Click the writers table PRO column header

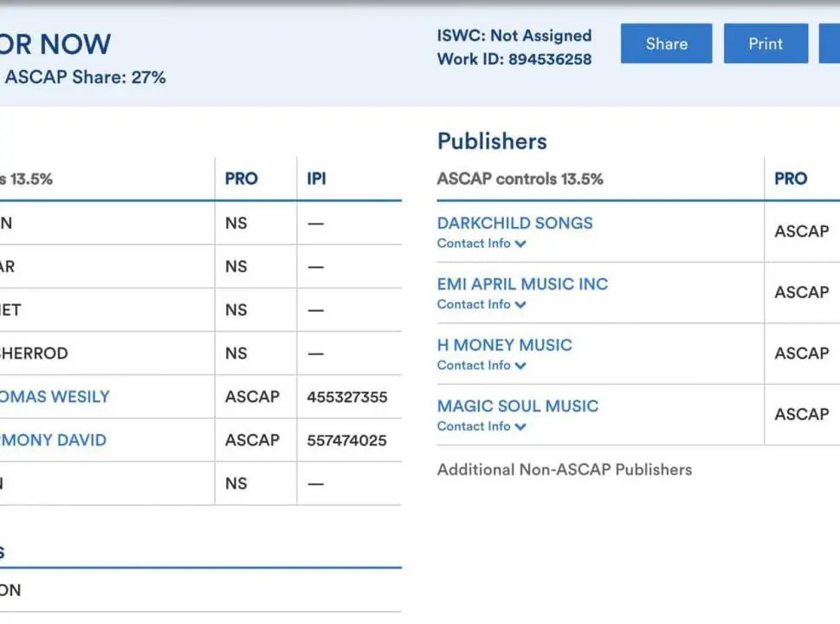(241, 179)
